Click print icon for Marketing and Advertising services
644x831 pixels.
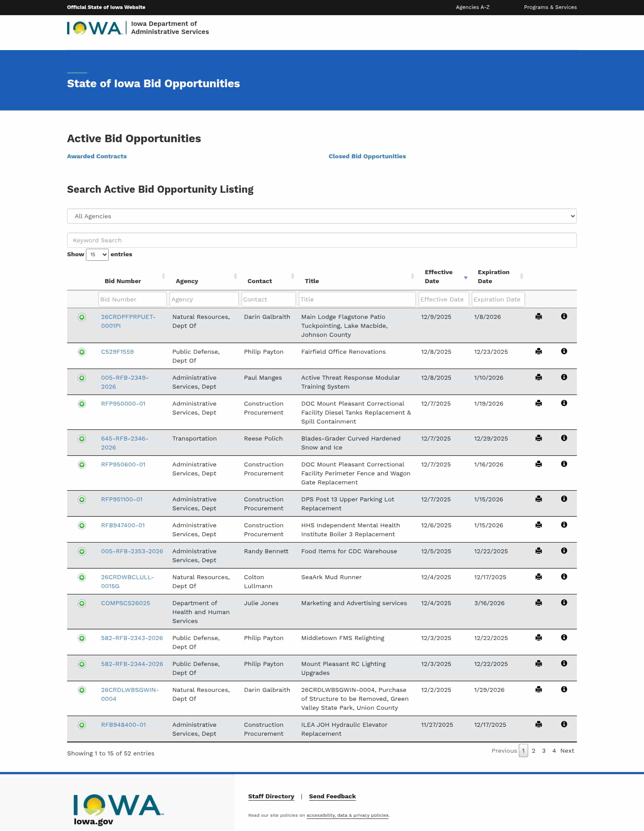point(538,603)
